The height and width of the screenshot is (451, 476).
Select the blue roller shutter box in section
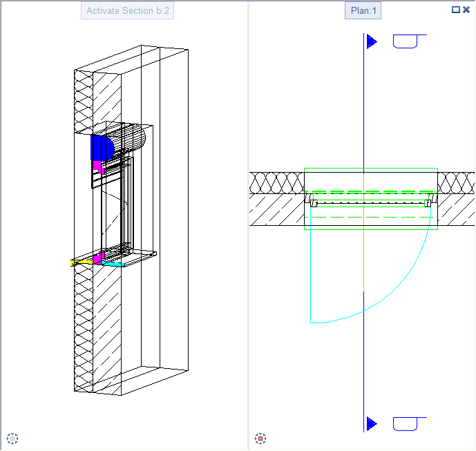(102, 148)
